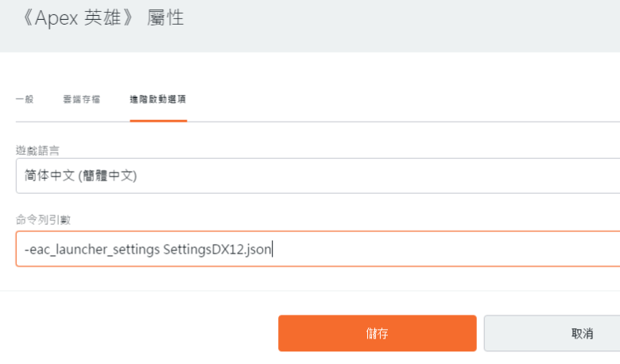Place cursor in empty space after SettingsDX12.json
The width and height of the screenshot is (620, 364).
tap(437, 250)
